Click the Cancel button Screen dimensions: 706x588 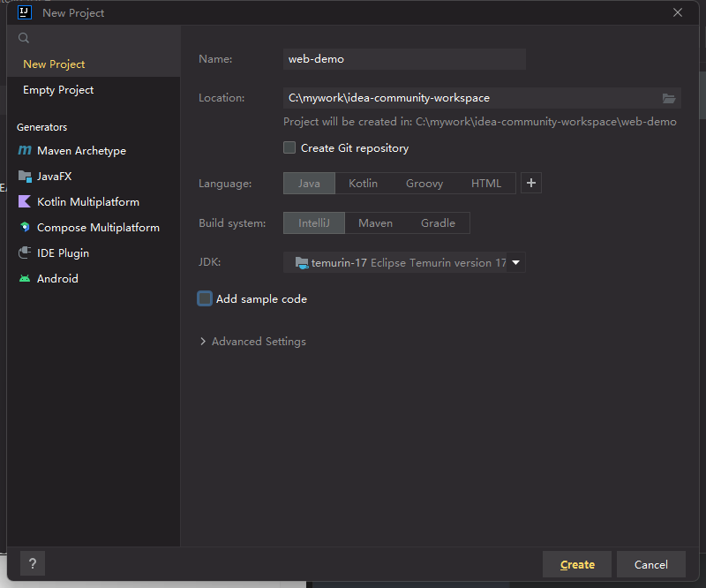[x=651, y=564]
